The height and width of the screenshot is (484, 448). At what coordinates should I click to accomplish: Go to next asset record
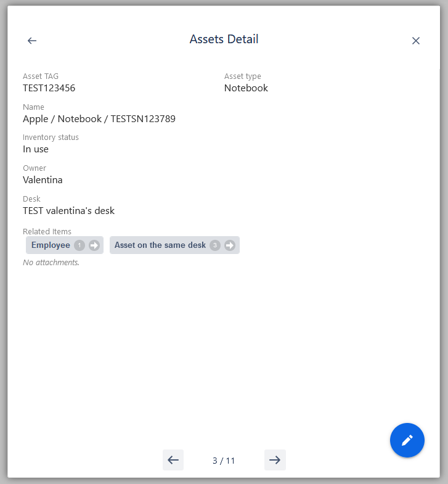[x=275, y=460]
